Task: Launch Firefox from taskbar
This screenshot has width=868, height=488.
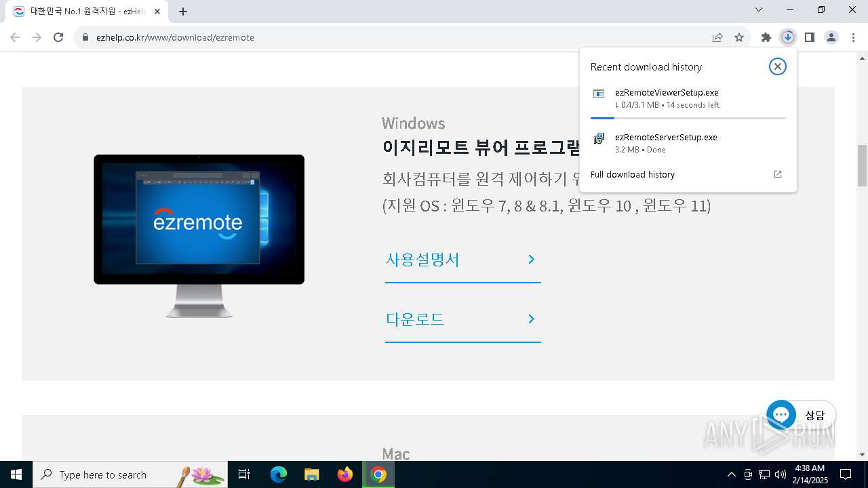Action: (345, 474)
